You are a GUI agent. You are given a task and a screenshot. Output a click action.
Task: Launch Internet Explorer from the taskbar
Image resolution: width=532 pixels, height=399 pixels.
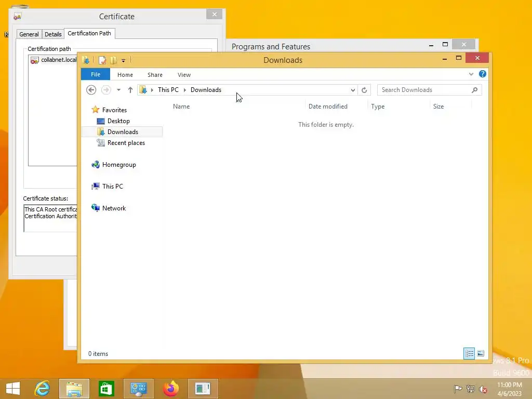point(43,389)
